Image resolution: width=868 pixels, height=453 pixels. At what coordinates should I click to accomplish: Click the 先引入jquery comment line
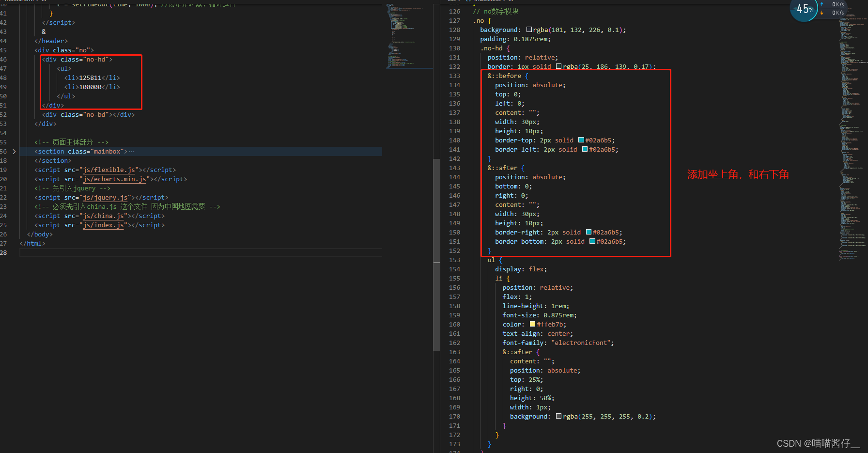(72, 188)
